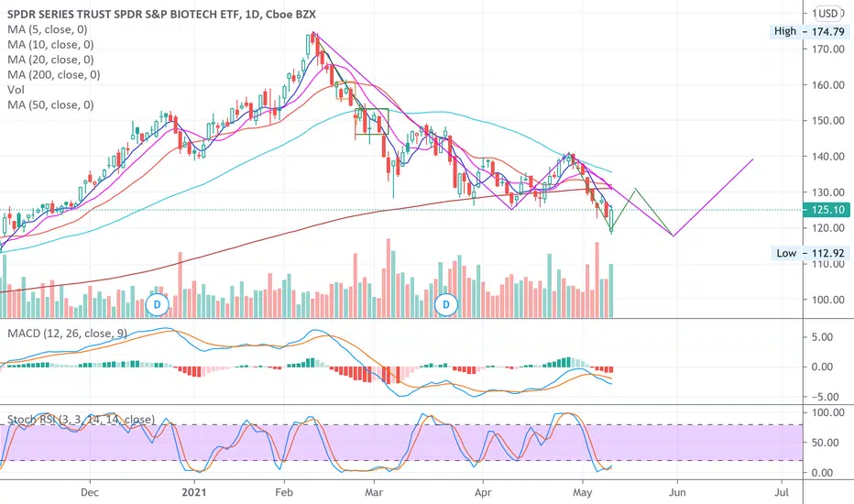Select the MA (5, close, 0) indicator legend

click(x=48, y=29)
